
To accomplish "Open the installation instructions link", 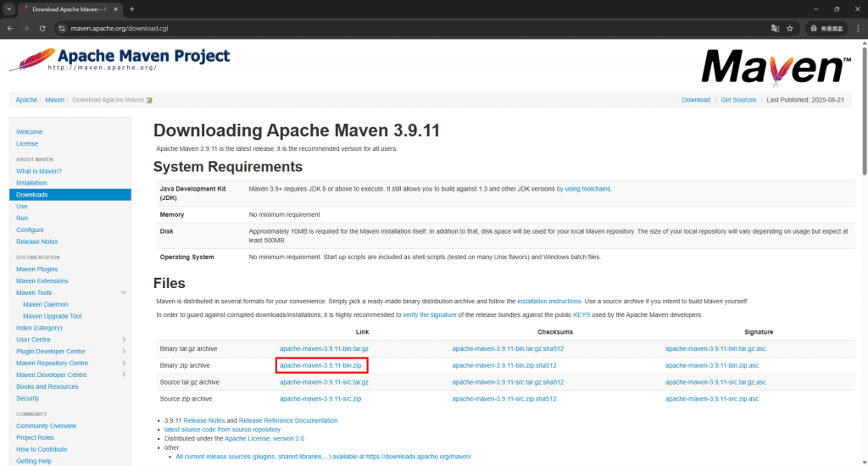I will tap(548, 301).
